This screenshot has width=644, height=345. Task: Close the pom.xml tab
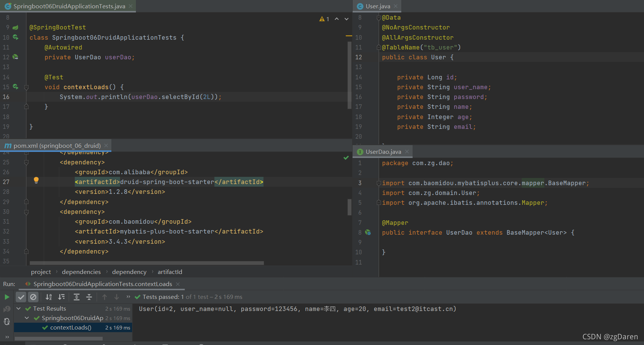tap(106, 145)
